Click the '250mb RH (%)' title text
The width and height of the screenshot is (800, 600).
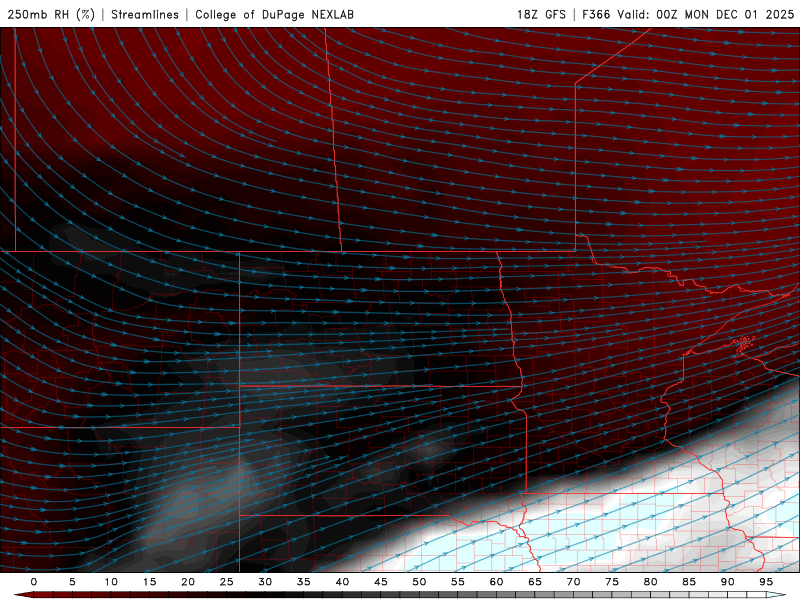[x=51, y=14]
